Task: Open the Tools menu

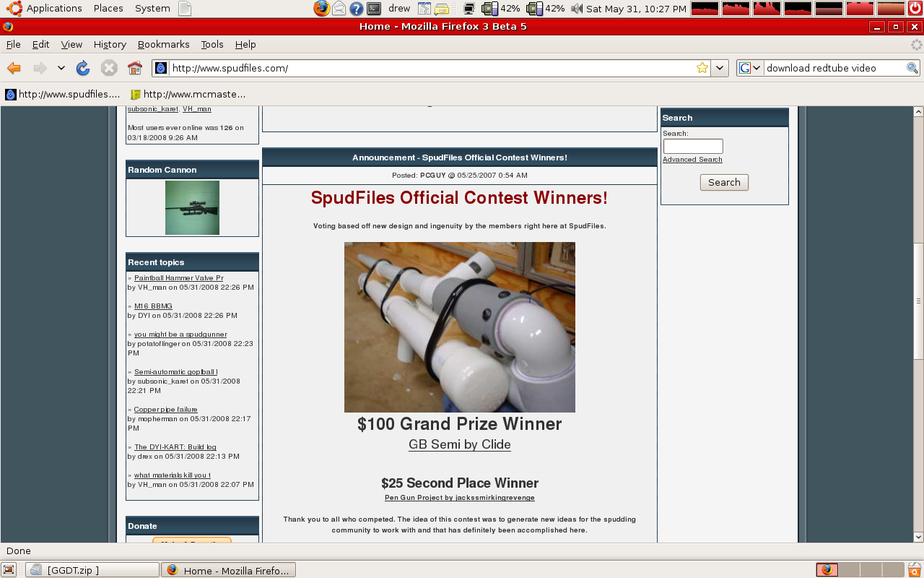Action: coord(212,44)
